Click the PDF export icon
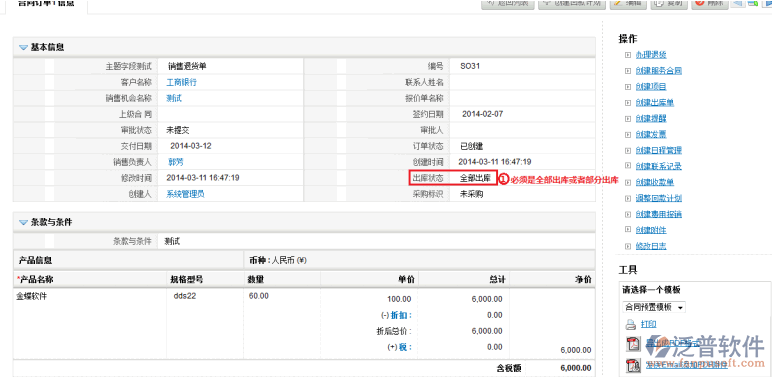The image size is (775, 379). point(633,343)
